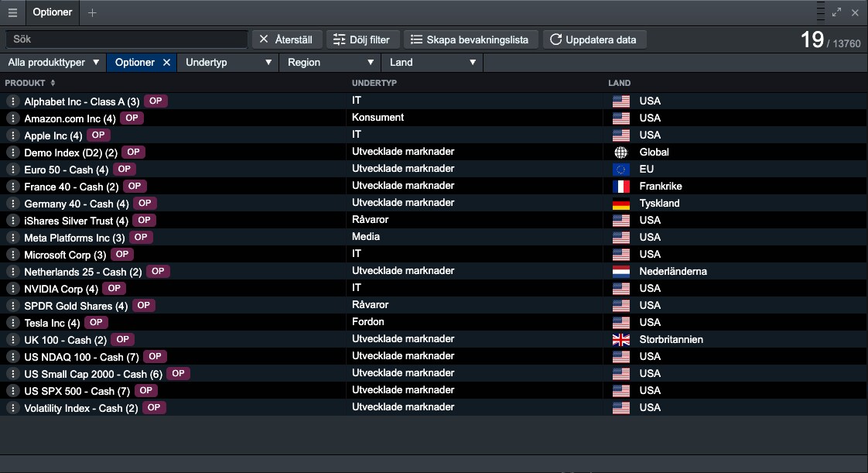
Task: Open row menu for France 40 - Cash
Action: click(12, 187)
